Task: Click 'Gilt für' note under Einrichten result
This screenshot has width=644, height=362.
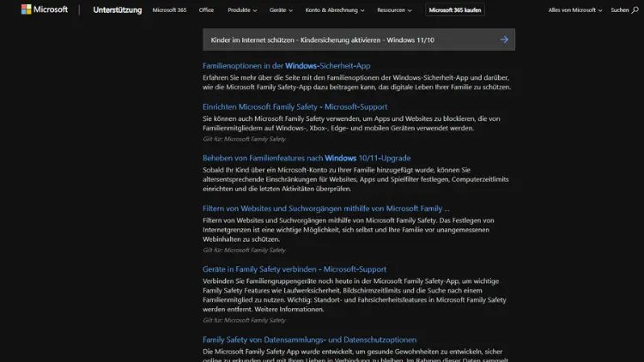Action: [x=244, y=139]
